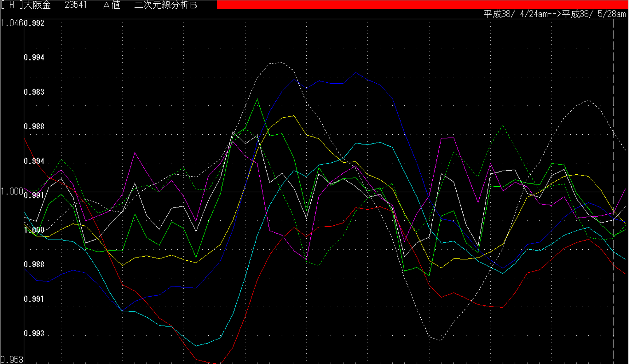Click the 1.046 upper scale value
Viewport: 629px width, 364px height.
coord(12,23)
